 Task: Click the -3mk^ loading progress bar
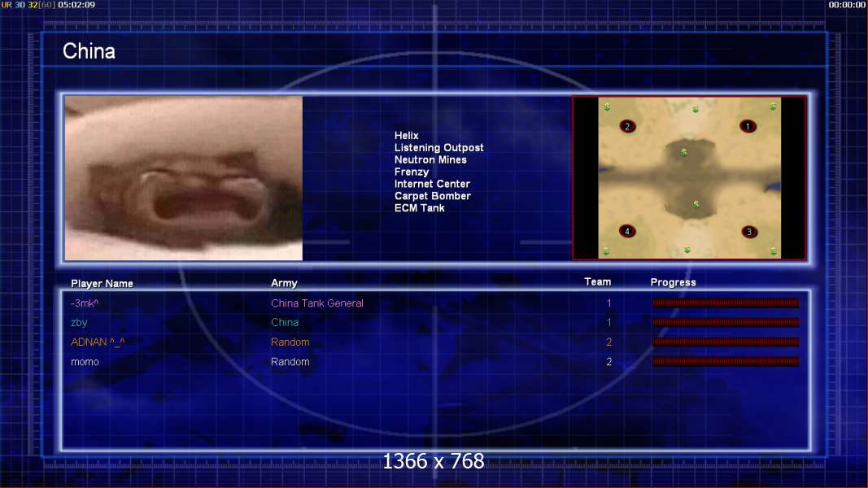click(726, 303)
